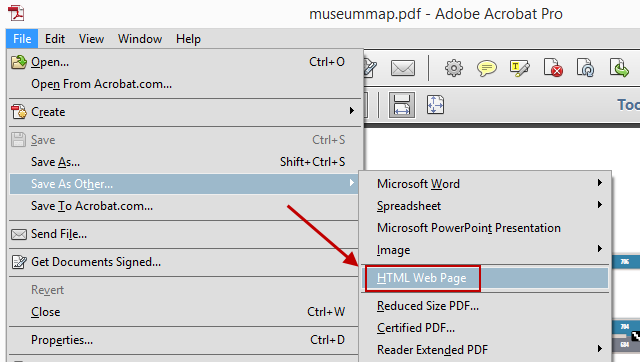Viewport: 640px width, 362px height.
Task: Expand the Microsoft Word submenu arrow
Action: (600, 182)
